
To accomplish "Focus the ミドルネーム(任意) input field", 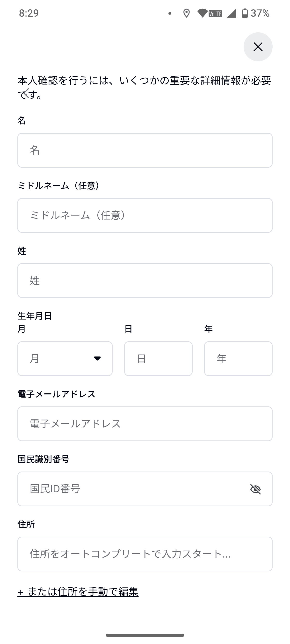I will pyautogui.click(x=145, y=215).
